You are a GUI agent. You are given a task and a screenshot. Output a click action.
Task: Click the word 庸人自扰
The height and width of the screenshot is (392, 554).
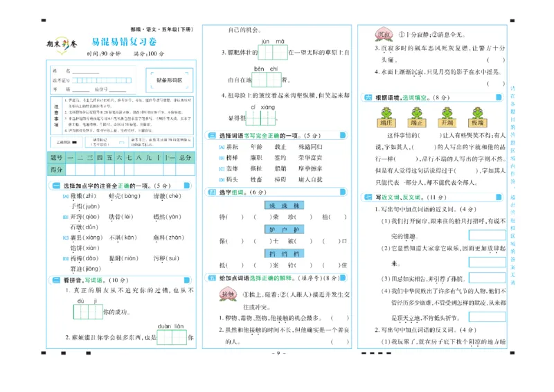(310, 179)
